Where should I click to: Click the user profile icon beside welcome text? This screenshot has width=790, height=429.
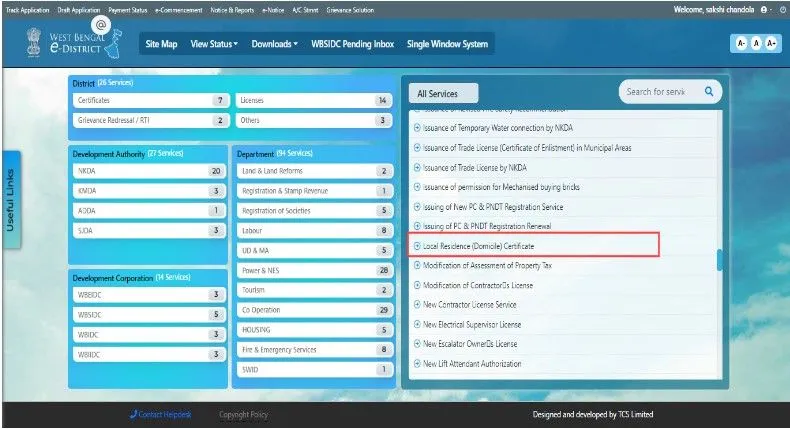(x=764, y=8)
